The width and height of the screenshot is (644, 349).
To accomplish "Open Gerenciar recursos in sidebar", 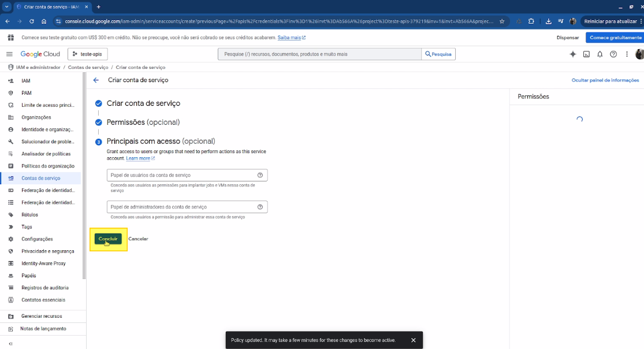I will (x=41, y=316).
